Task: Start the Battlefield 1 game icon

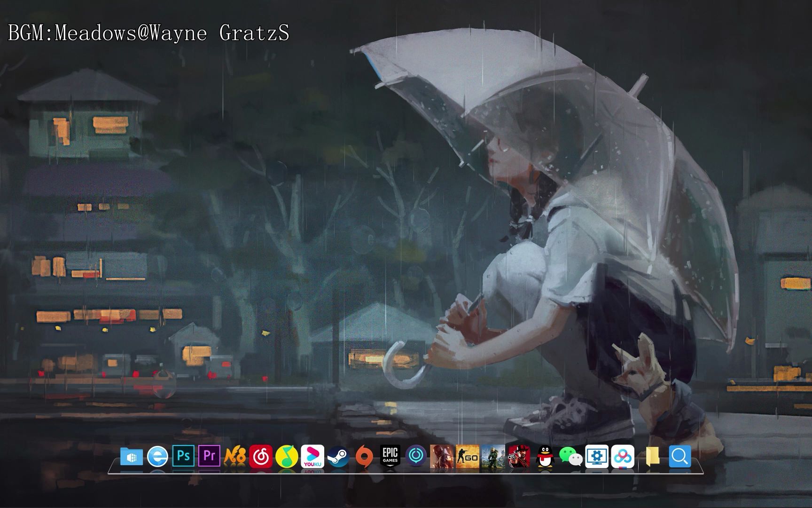Action: (442, 457)
